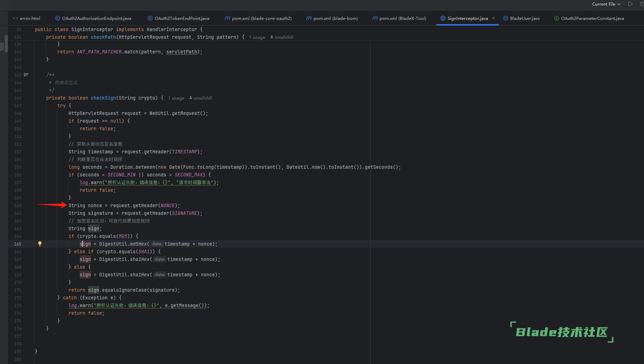Viewport: 644px width, 364px height.
Task: Click the sticky checkPath method header line
Action: 145,37
